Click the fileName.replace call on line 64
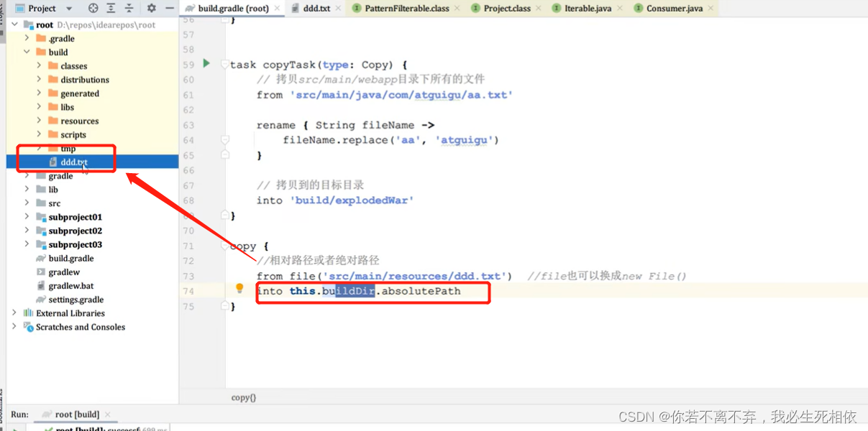The image size is (868, 431). pyautogui.click(x=390, y=140)
